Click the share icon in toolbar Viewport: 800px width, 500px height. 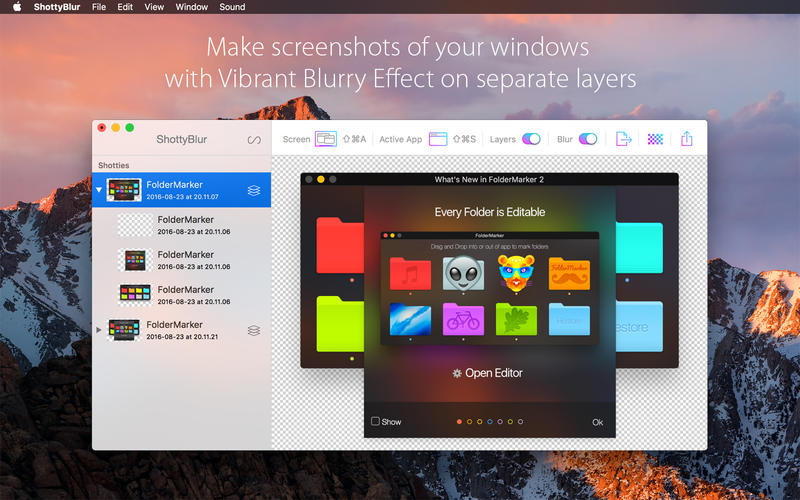tap(687, 139)
